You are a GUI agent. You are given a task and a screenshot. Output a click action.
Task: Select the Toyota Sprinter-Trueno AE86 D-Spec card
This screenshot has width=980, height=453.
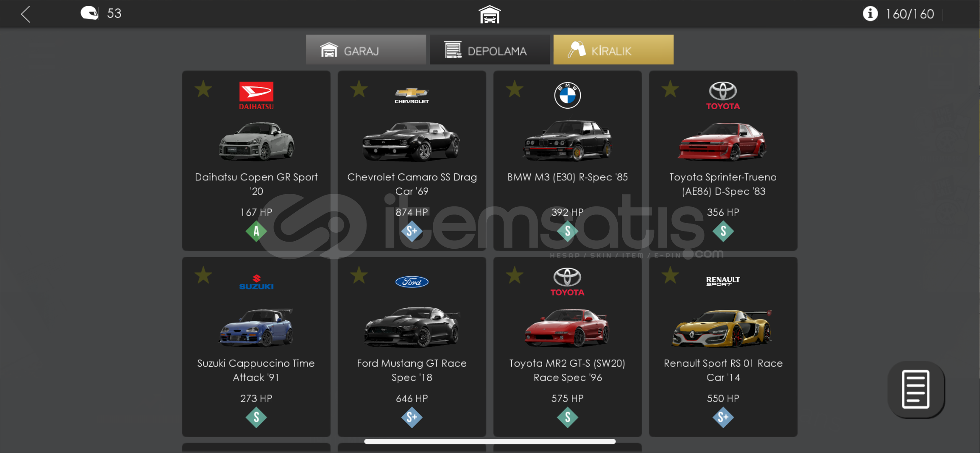tap(723, 161)
